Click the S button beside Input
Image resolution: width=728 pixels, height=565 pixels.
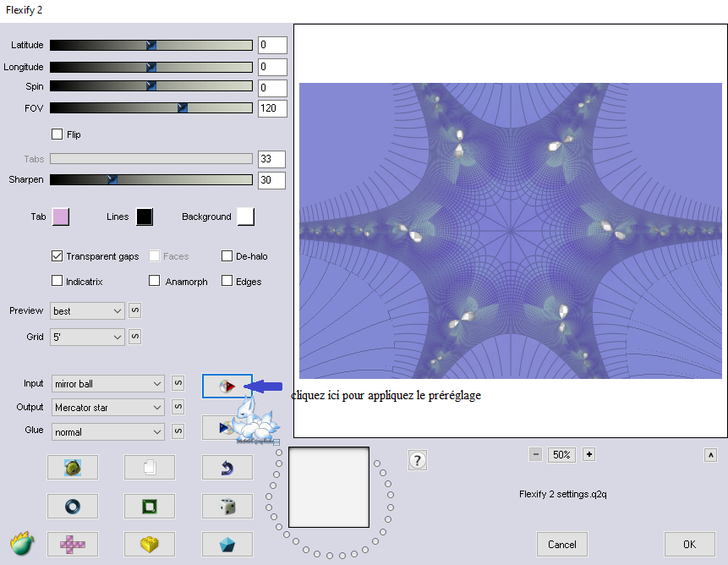(178, 383)
